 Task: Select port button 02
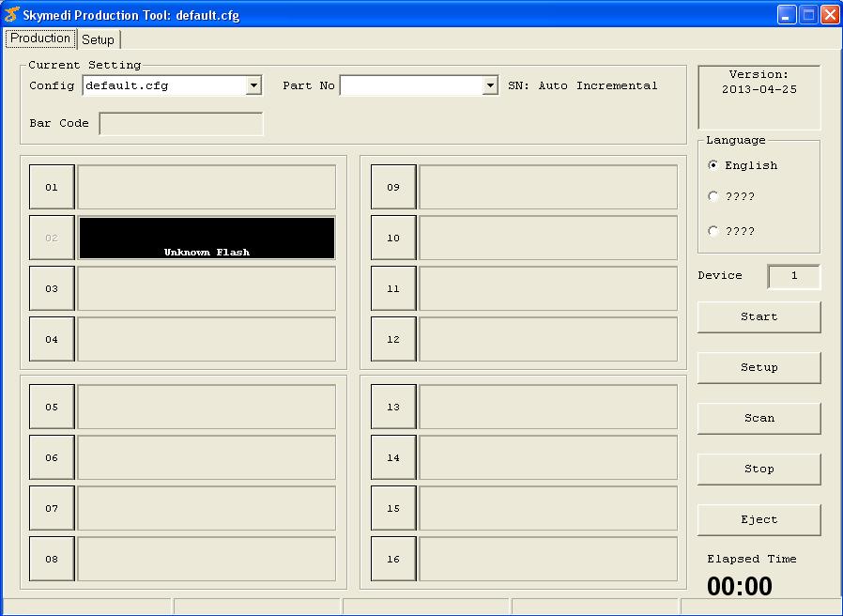click(52, 238)
